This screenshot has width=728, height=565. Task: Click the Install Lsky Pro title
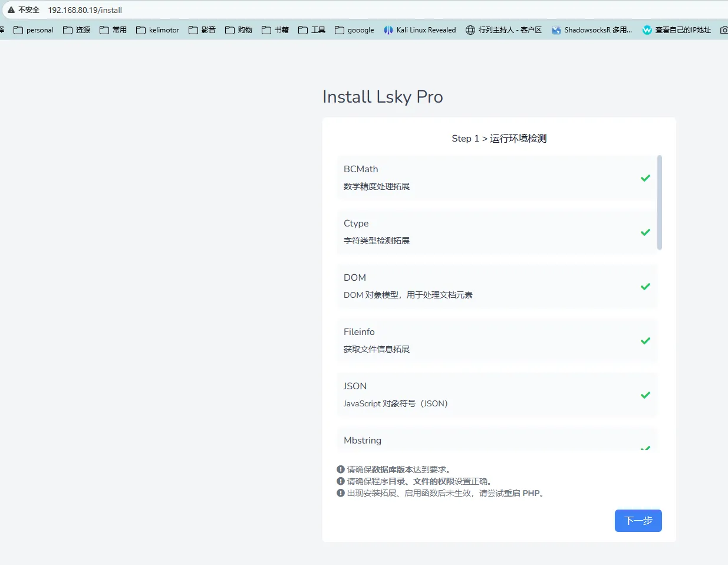click(383, 97)
